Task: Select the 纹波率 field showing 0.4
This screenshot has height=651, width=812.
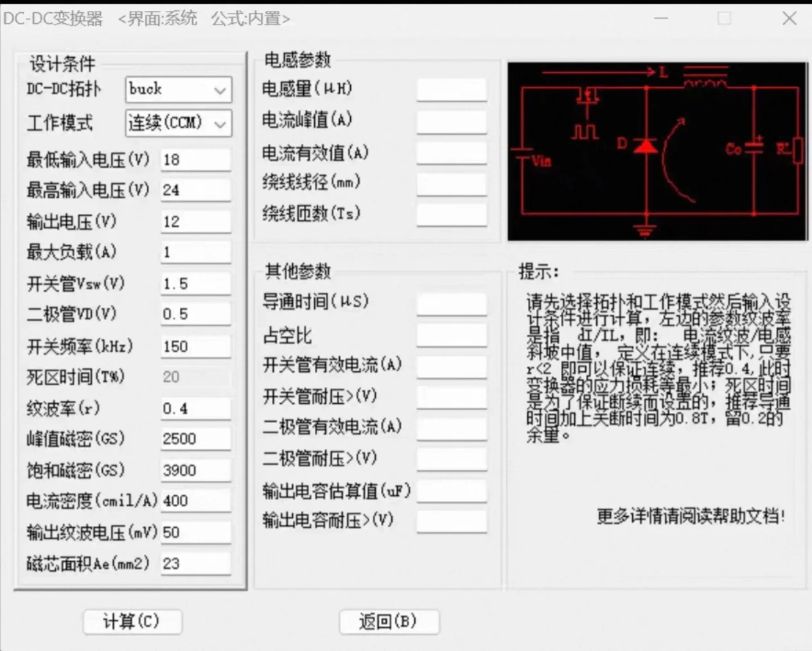Action: pyautogui.click(x=195, y=408)
